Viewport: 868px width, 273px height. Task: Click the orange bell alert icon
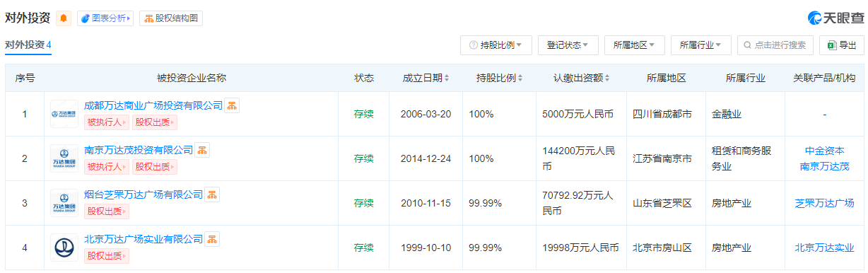[64, 18]
